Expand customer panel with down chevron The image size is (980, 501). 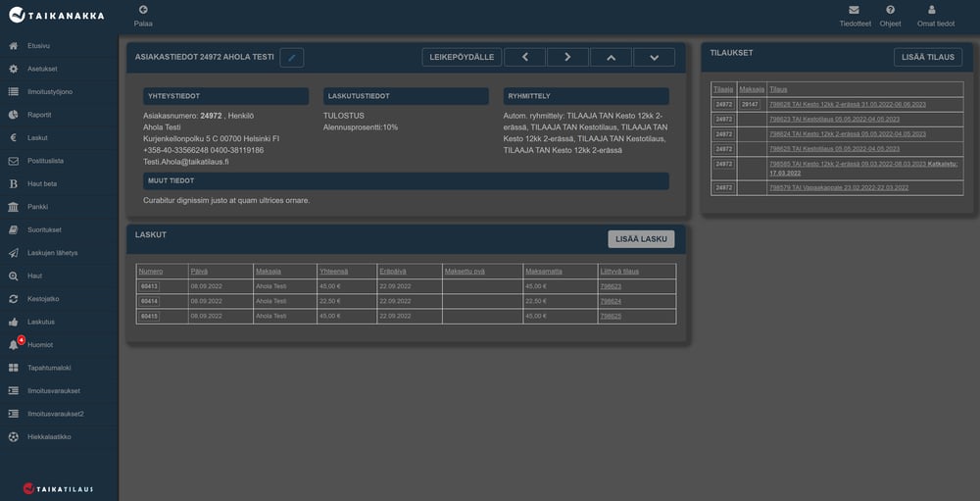[x=654, y=57]
